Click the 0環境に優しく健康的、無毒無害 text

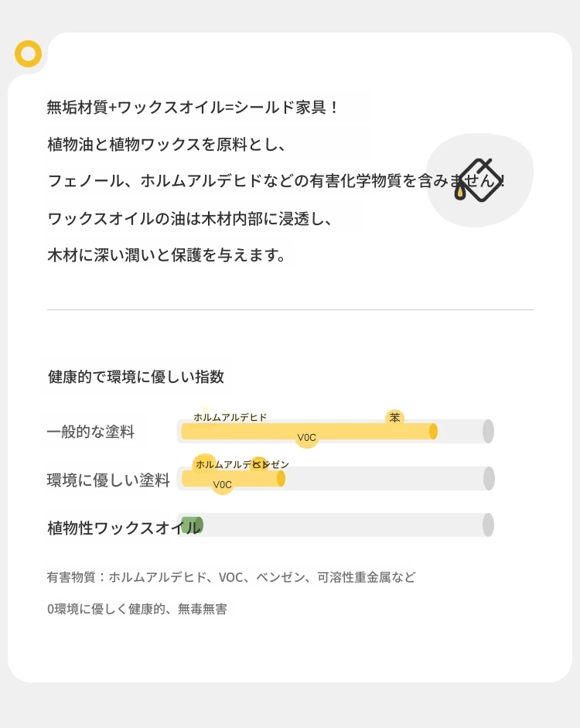pos(137,609)
